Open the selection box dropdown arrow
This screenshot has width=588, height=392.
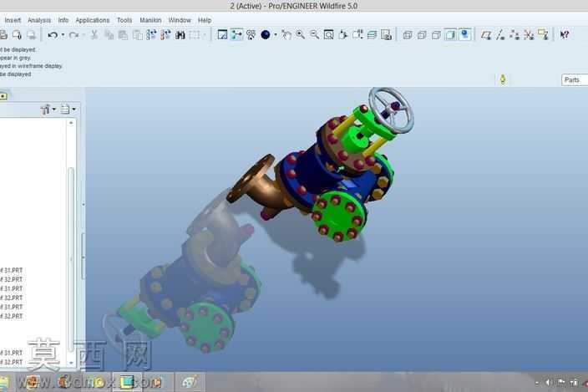(205, 35)
